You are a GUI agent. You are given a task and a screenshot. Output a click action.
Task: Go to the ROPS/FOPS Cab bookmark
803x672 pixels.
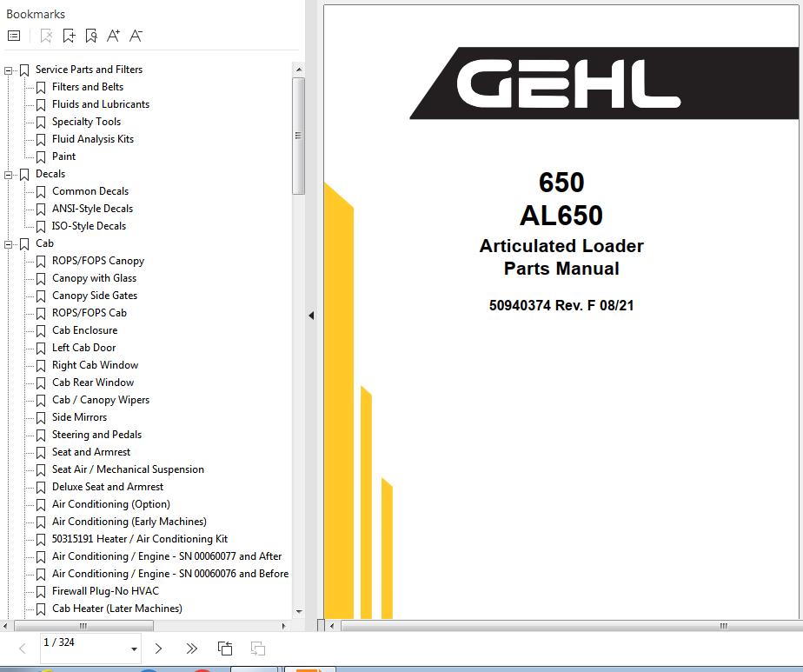pyautogui.click(x=90, y=314)
